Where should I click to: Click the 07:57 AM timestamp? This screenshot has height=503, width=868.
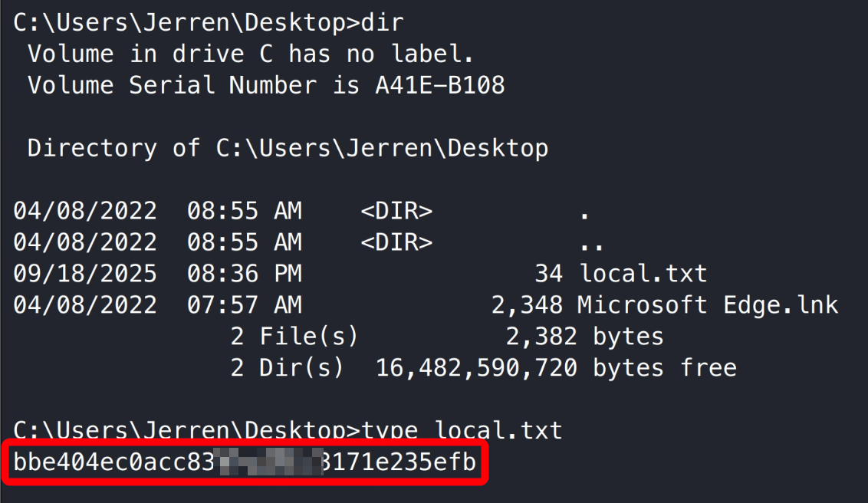pos(244,304)
